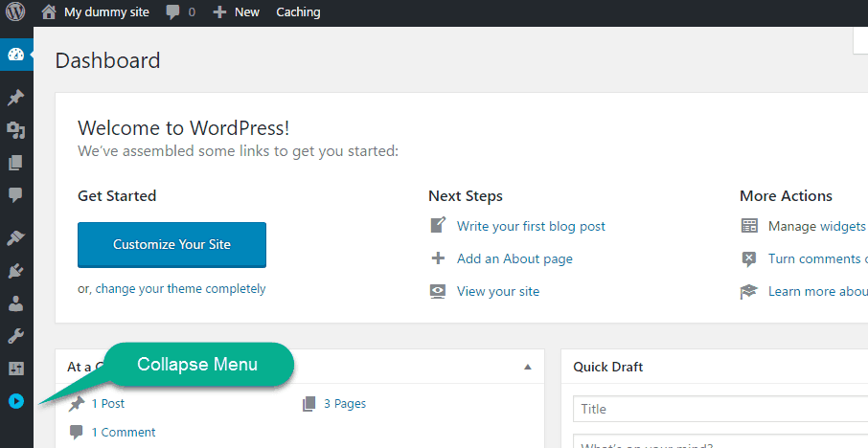Open the 3 Pages link
The width and height of the screenshot is (868, 448).
coord(345,404)
